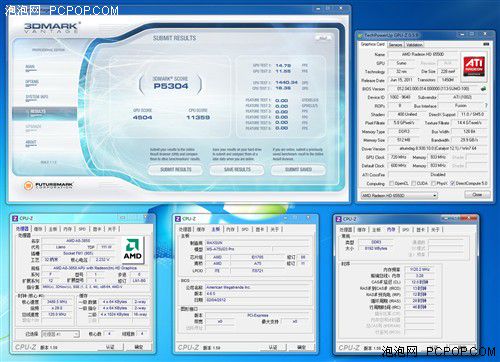Open 处理器 tab in CPU-Z mainboard window
Screen dimensions: 500x362
tap(185, 229)
